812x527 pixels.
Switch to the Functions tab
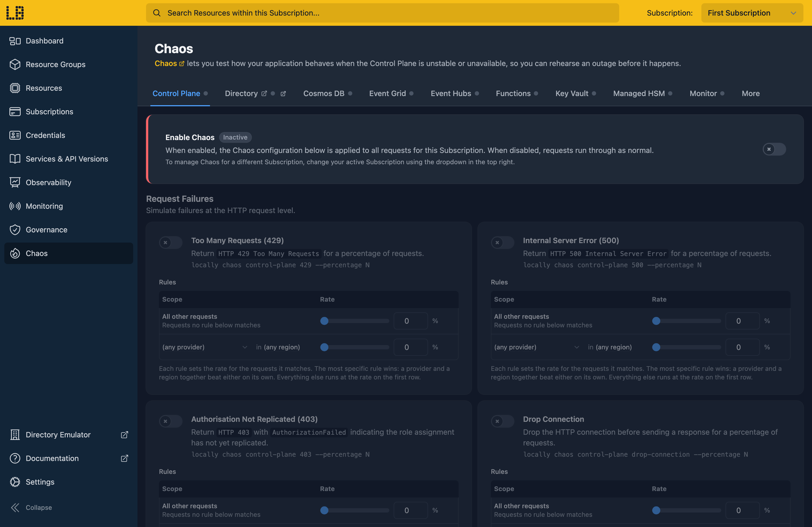tap(517, 93)
